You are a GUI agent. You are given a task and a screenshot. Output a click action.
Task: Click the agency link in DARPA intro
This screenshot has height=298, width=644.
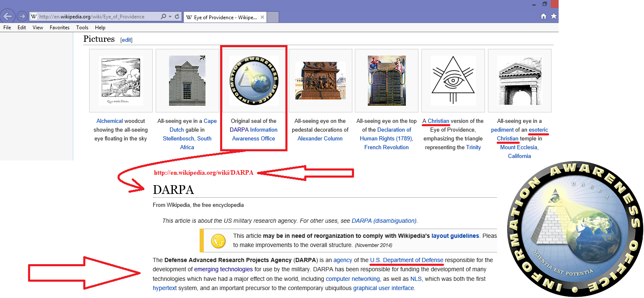(343, 260)
